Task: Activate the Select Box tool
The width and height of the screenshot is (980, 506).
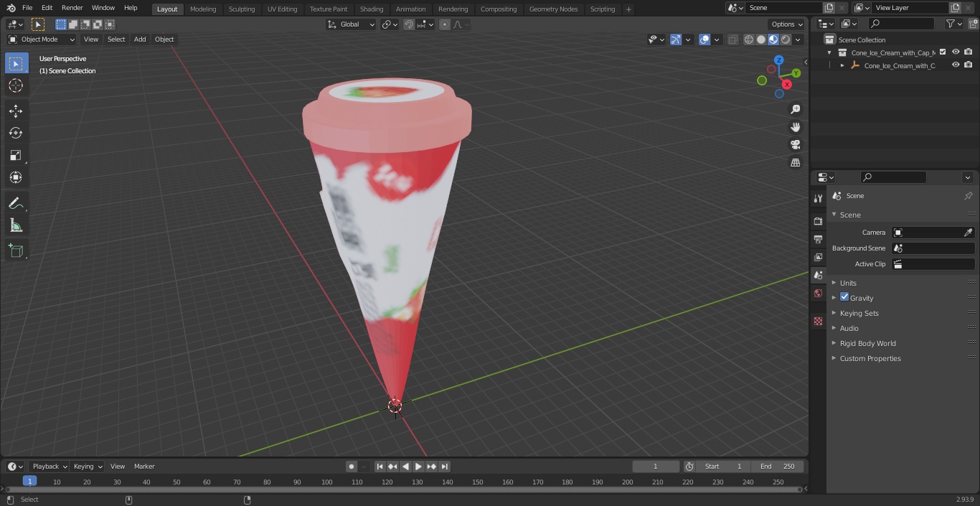Action: point(16,63)
